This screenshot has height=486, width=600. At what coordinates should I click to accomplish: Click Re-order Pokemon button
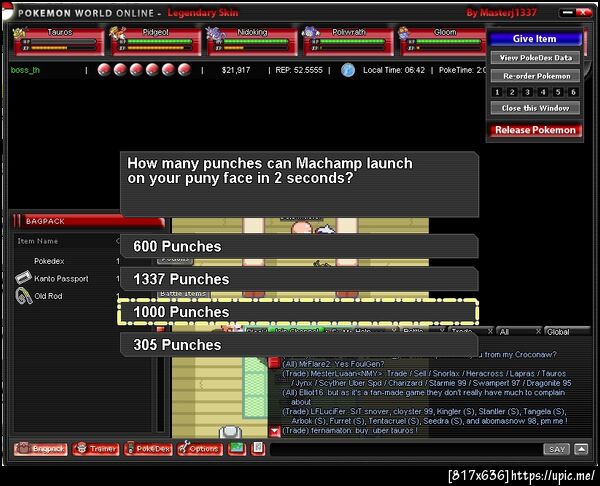click(535, 76)
